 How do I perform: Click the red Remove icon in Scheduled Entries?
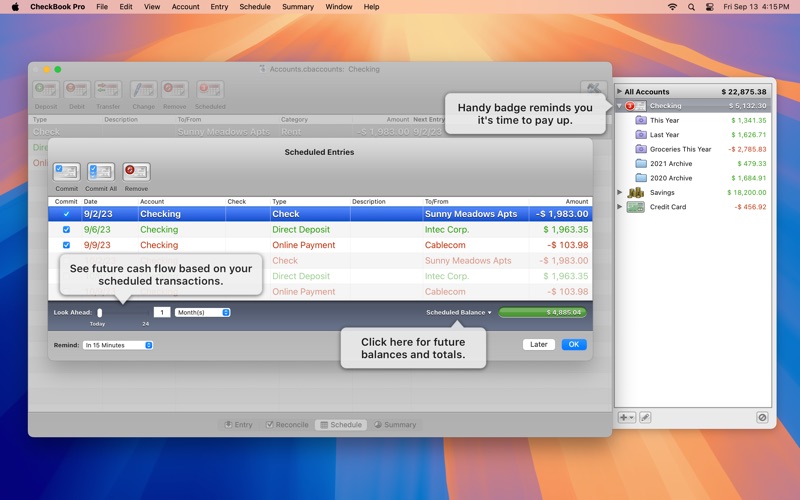[x=136, y=172]
